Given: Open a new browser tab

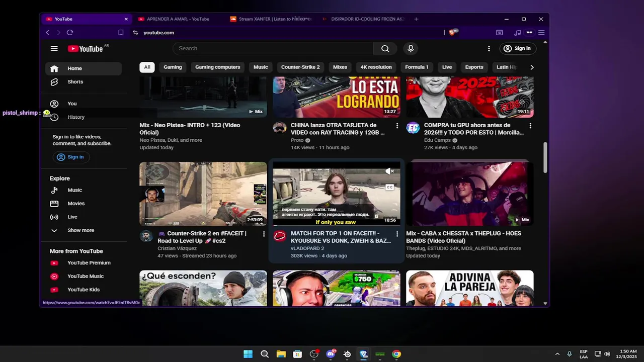Looking at the screenshot, I should click(x=416, y=19).
